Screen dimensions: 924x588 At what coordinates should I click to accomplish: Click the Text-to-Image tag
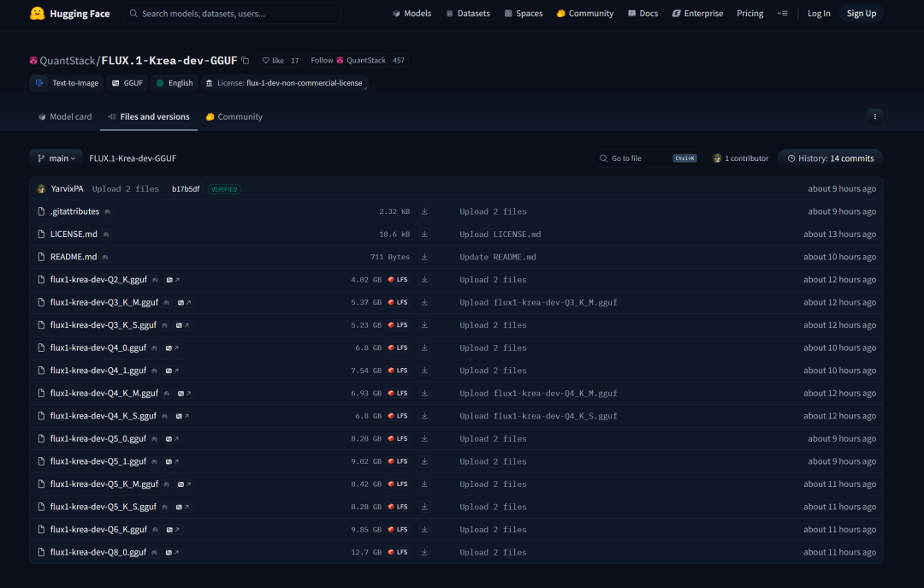click(x=67, y=83)
